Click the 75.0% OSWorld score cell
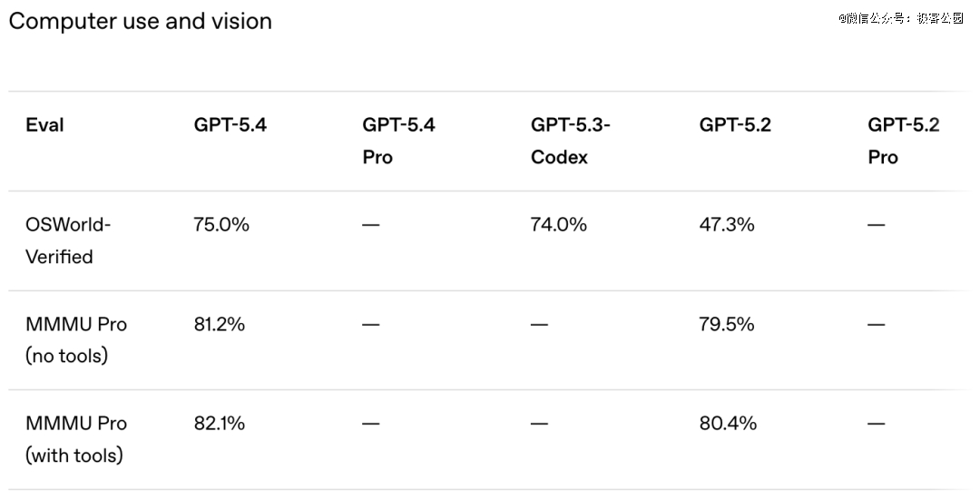Image resolution: width=980 pixels, height=500 pixels. 220,224
